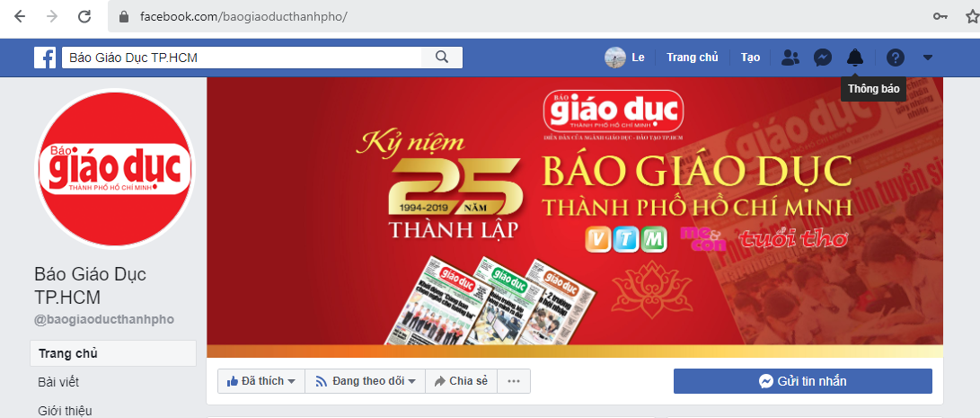This screenshot has height=418, width=980.
Task: Click the search magnifier button
Action: tap(442, 58)
